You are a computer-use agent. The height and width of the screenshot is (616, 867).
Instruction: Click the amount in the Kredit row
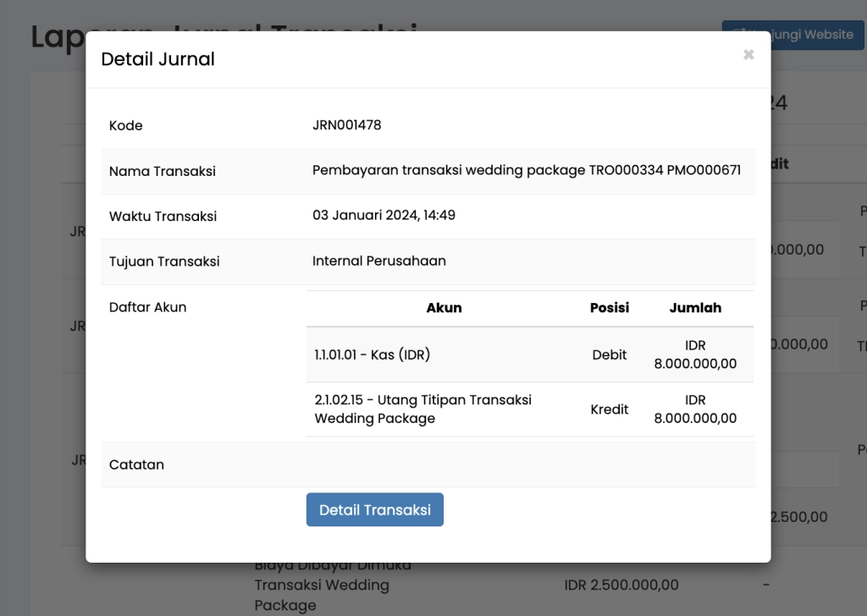(x=695, y=410)
